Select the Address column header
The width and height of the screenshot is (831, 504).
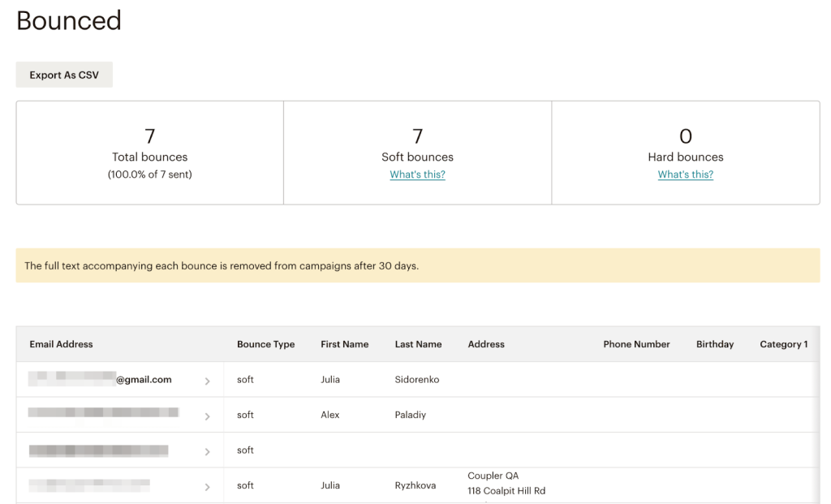(x=485, y=344)
